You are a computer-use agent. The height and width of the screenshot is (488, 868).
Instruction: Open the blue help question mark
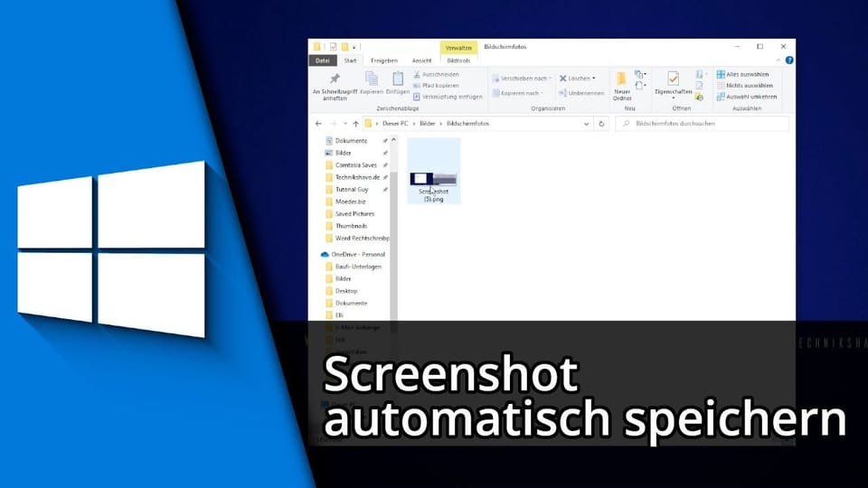pos(789,61)
